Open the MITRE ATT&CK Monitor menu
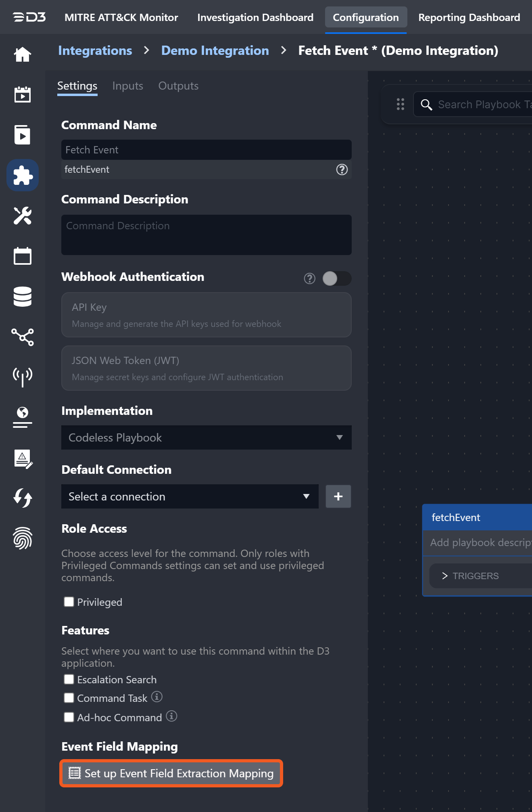This screenshot has width=532, height=812. [121, 17]
